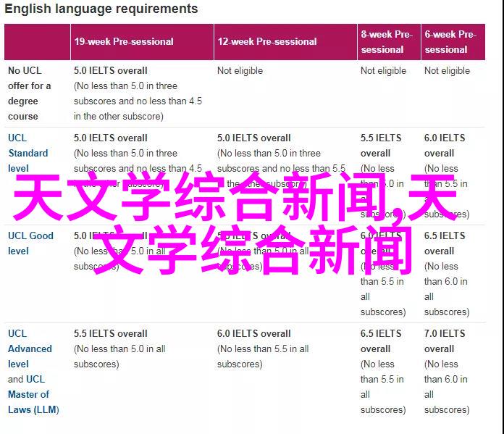This screenshot has width=504, height=434.
Task: Click 'Not eligible' under 8-week Pre-sessional
Action: point(383,71)
